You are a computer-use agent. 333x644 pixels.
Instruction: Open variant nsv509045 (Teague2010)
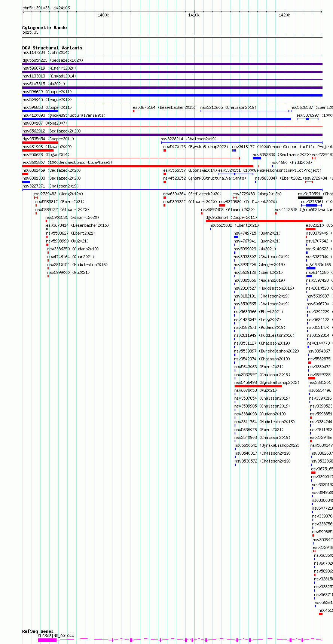[47, 100]
